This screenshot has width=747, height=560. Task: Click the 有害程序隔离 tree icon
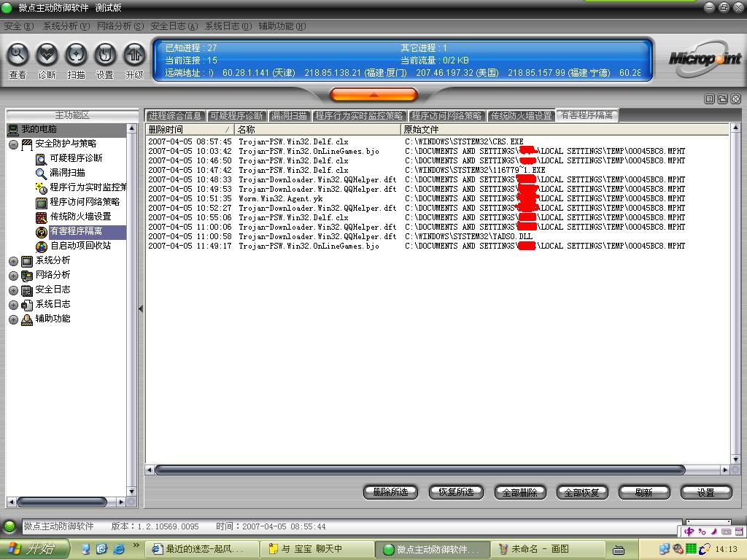tap(42, 232)
